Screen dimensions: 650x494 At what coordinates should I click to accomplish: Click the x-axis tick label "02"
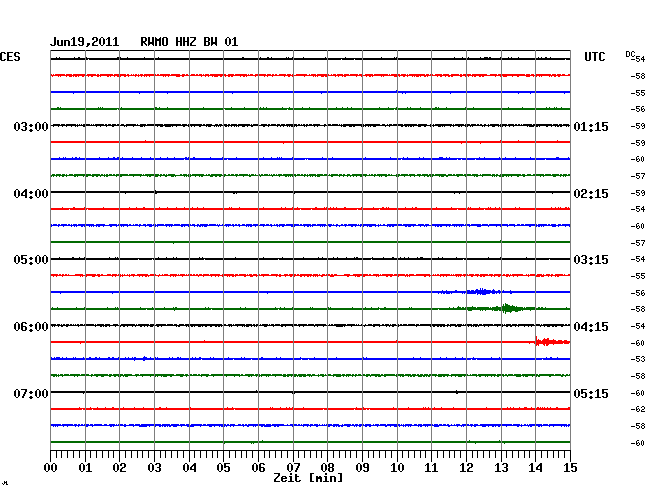[x=119, y=467]
